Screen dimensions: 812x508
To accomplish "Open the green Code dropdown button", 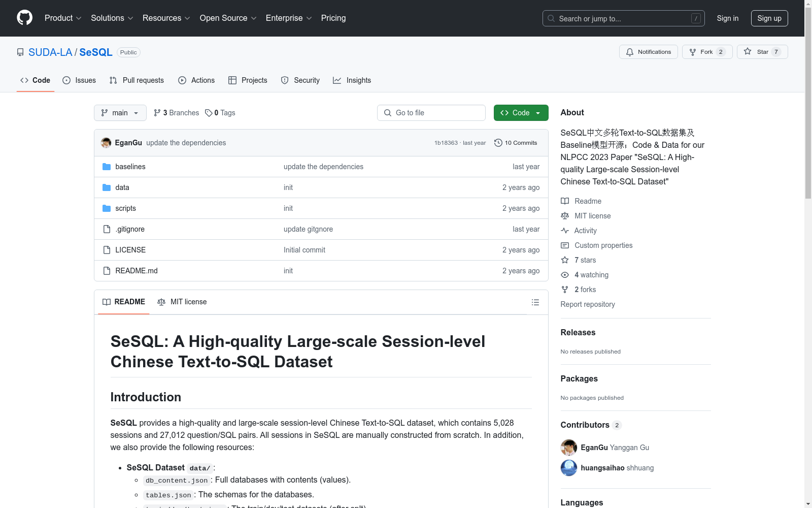I will [x=521, y=113].
